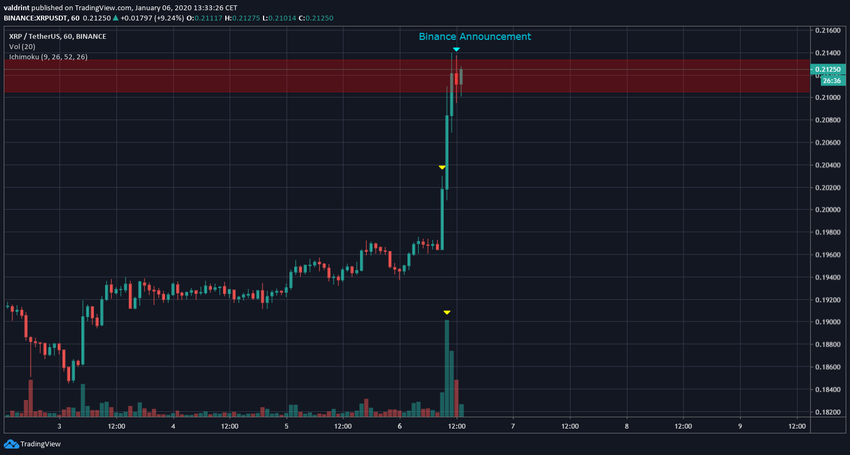This screenshot has height=455, width=850.
Task: Click the day "6" time axis label
Action: pos(400,426)
